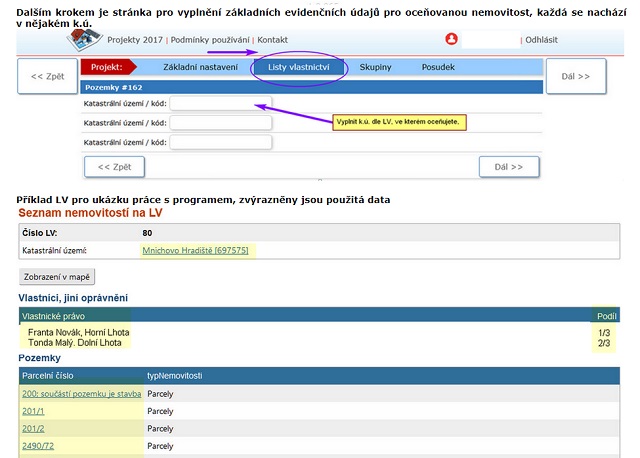The image size is (640, 458).
Task: Focus the first Katastrální území / kód field
Action: [x=221, y=104]
